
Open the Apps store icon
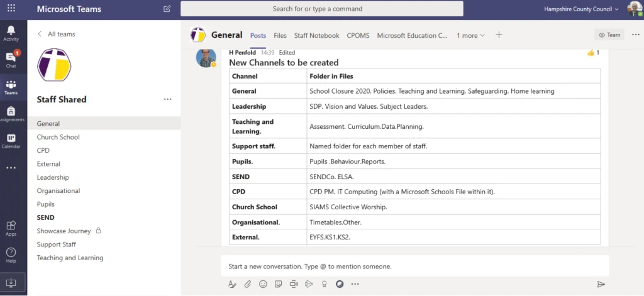pyautogui.click(x=11, y=227)
